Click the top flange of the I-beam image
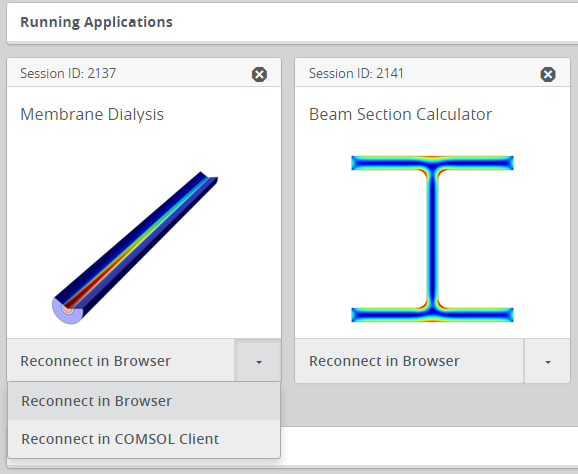The image size is (578, 474). [x=432, y=163]
